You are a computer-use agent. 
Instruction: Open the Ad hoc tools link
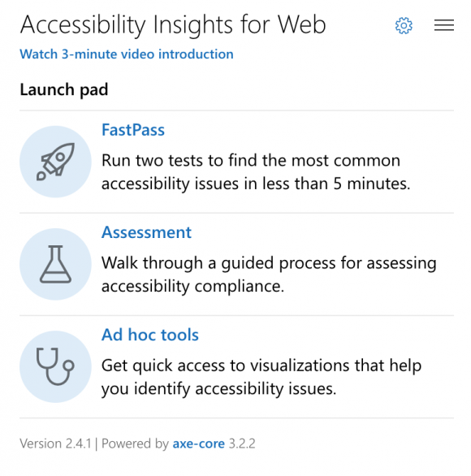point(150,335)
